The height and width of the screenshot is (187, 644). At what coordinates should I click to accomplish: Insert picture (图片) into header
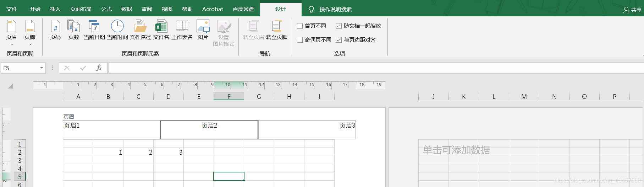tap(203, 30)
